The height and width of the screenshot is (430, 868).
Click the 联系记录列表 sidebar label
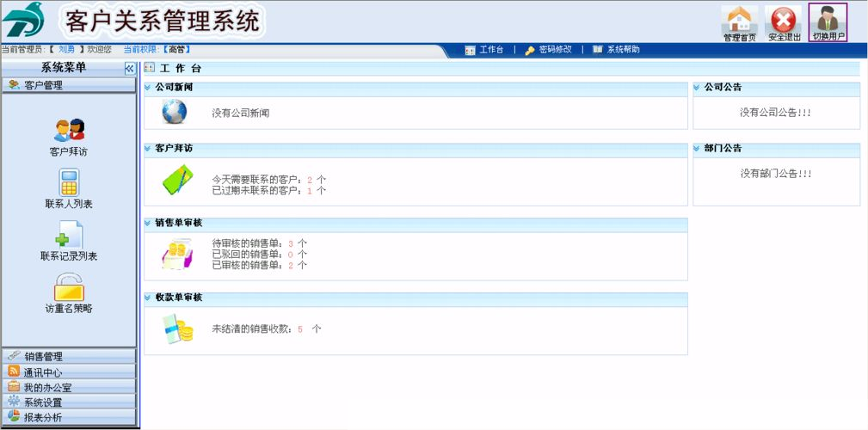point(69,257)
